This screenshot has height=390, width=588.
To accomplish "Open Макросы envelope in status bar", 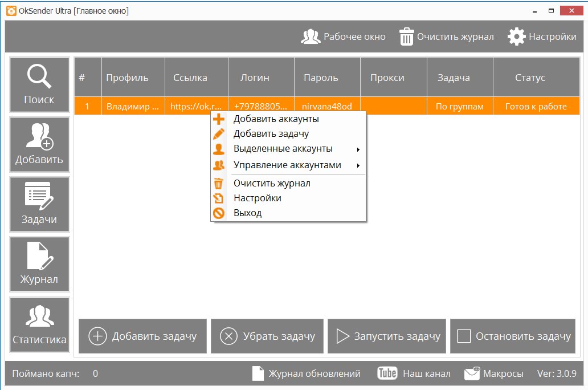I will 493,373.
